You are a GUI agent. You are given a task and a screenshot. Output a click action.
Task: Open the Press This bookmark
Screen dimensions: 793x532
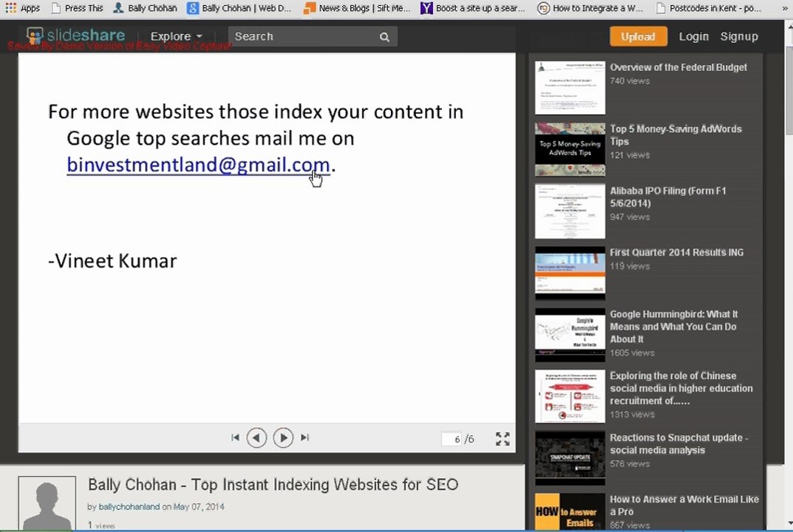(x=77, y=8)
